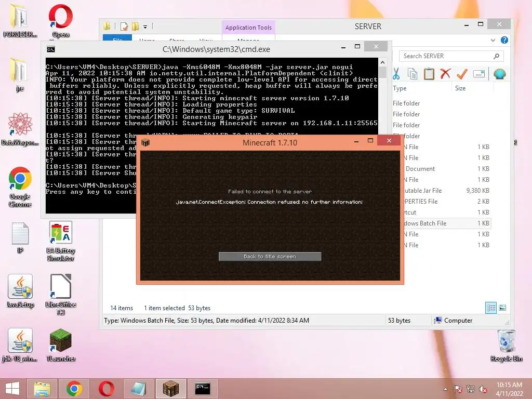Screen dimensions: 532x399
Task: Open the taskbar clock 10:15 AM
Action: point(509,389)
